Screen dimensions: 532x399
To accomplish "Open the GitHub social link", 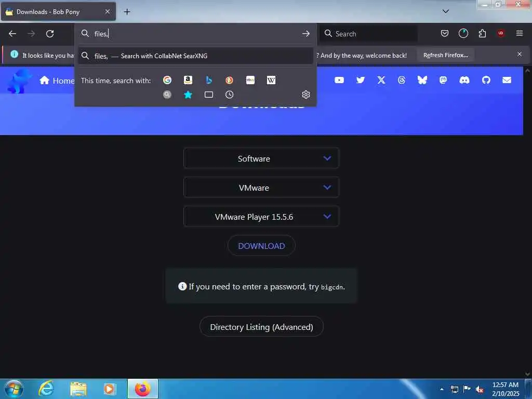I will 486,80.
